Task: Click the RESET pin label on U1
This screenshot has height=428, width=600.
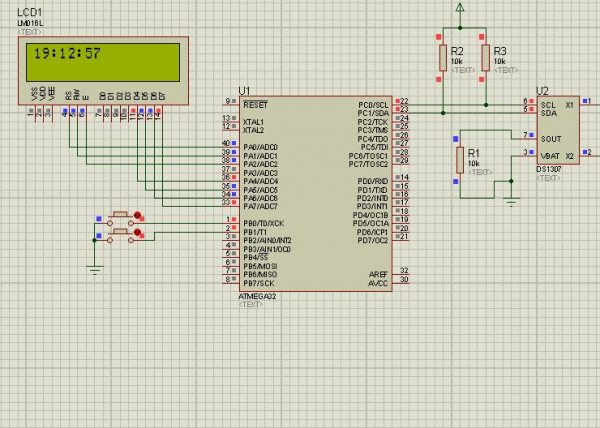Action: (255, 105)
